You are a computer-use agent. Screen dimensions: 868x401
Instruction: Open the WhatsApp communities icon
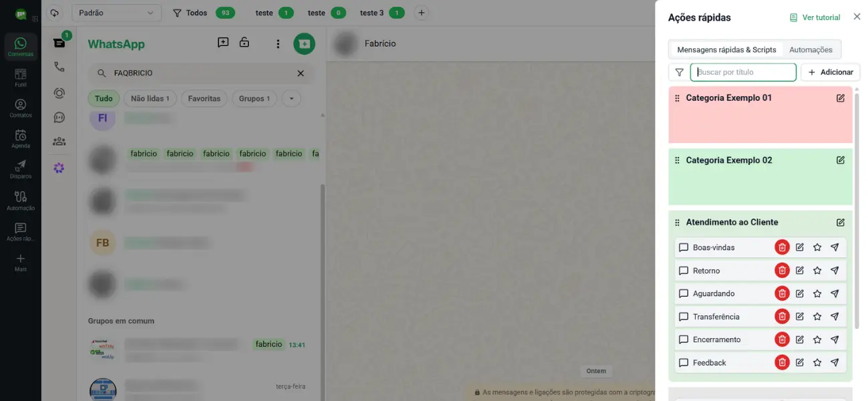coord(59,141)
